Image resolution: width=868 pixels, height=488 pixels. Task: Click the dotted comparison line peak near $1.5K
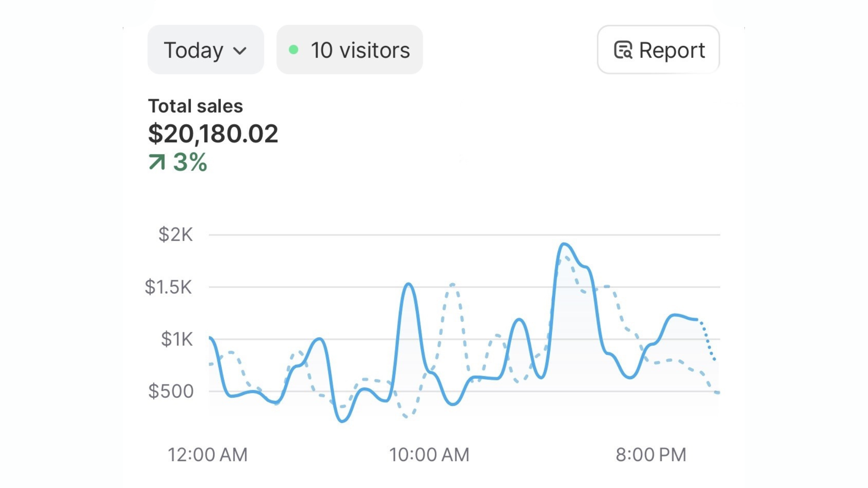(x=452, y=285)
